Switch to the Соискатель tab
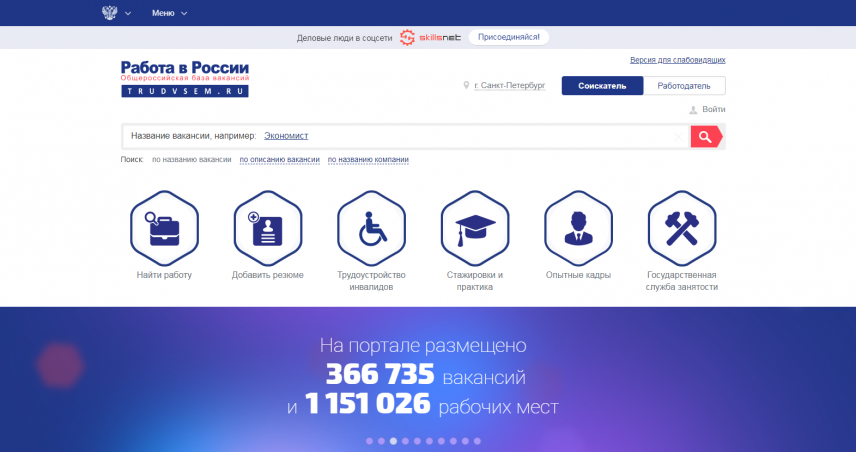 [x=602, y=86]
